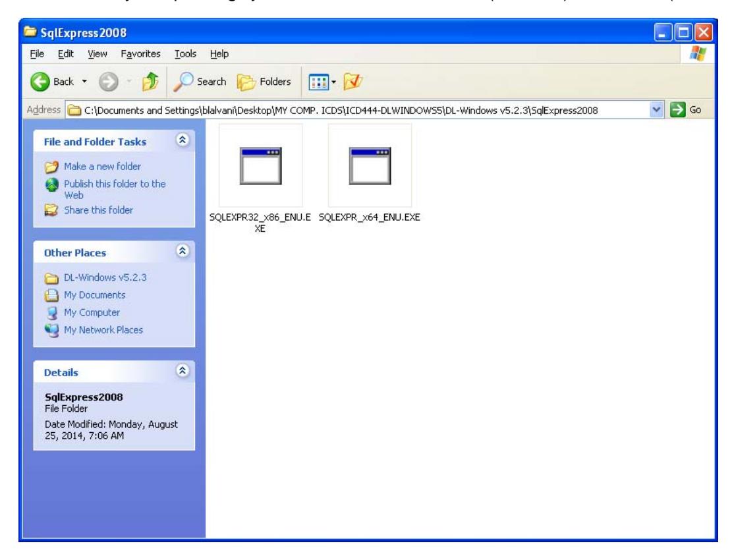Open the Edit menu
This screenshot has width=734, height=560.
point(65,54)
